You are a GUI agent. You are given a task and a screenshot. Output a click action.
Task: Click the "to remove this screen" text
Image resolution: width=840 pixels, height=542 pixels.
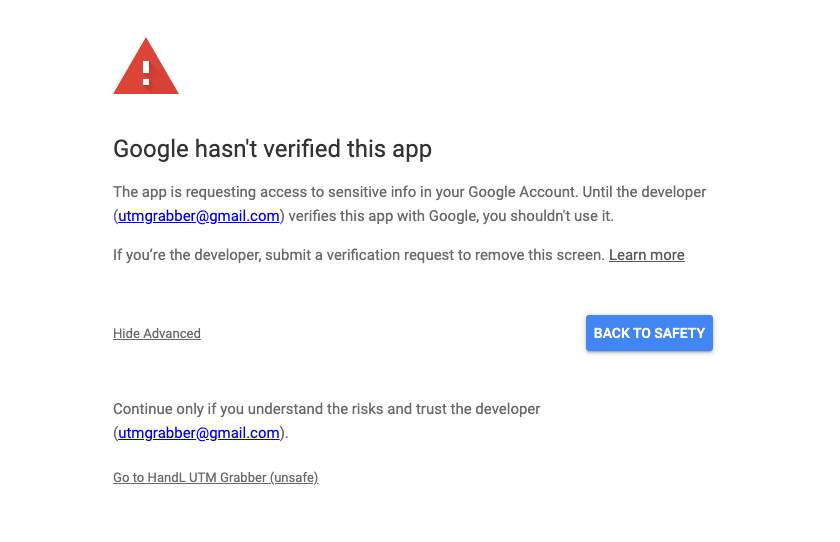pyautogui.click(x=530, y=255)
